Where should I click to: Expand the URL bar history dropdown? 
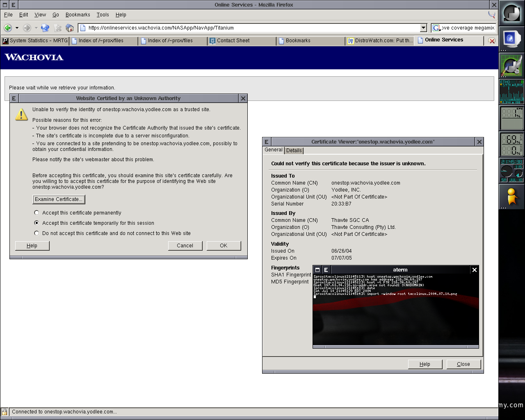click(424, 28)
